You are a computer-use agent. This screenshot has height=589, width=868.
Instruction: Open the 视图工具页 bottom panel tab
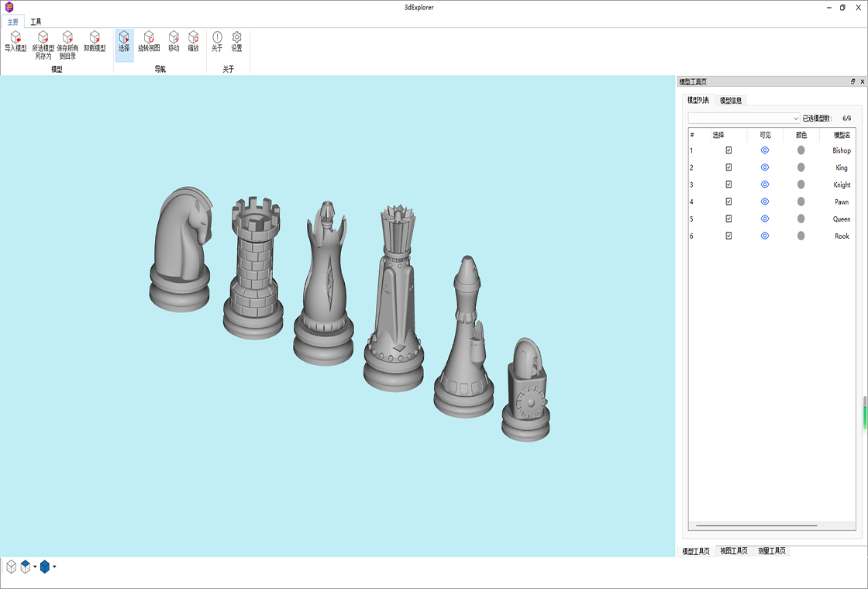tap(733, 551)
